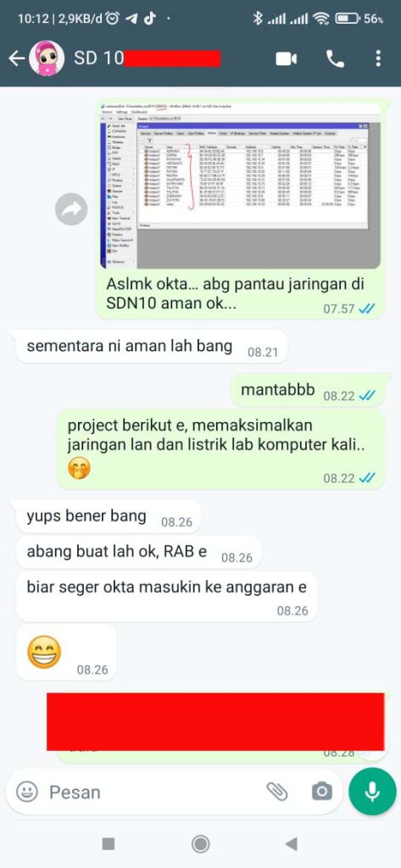This screenshot has width=401, height=868.
Task: Select the 'abang buat lah ok, RAB e' message
Action: tap(138, 552)
